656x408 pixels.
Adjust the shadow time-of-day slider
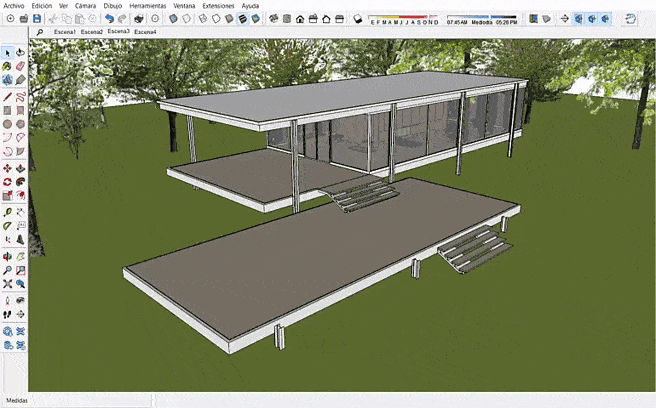482,19
